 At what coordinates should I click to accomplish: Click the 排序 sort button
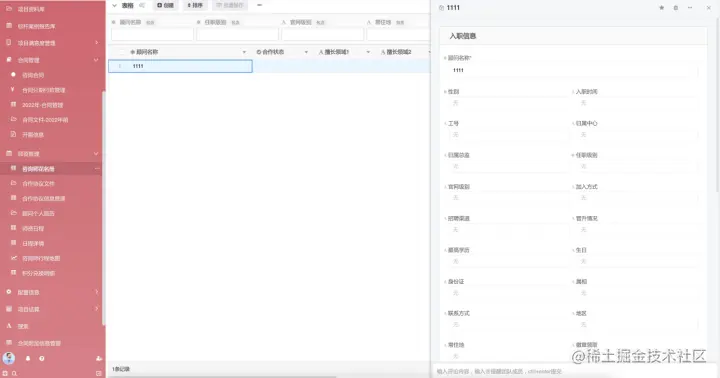tap(195, 6)
